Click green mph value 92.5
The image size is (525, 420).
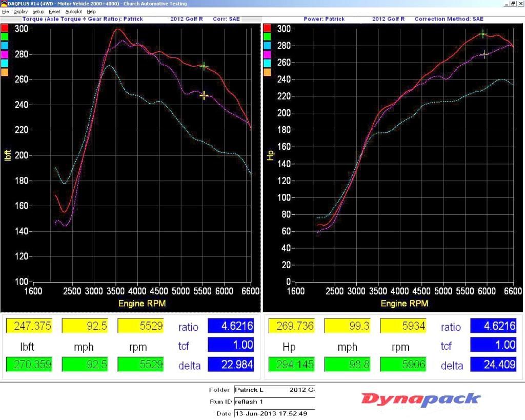tap(85, 364)
